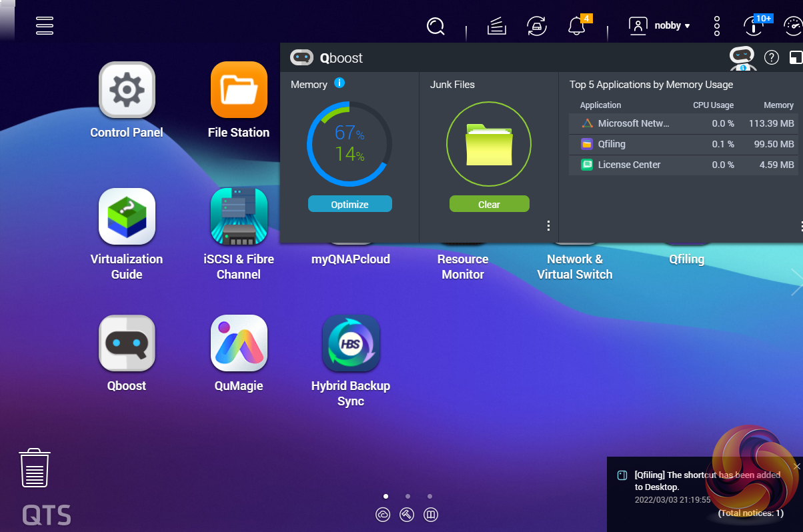803x532 pixels.
Task: Open Qboost help question icon
Action: [772, 58]
